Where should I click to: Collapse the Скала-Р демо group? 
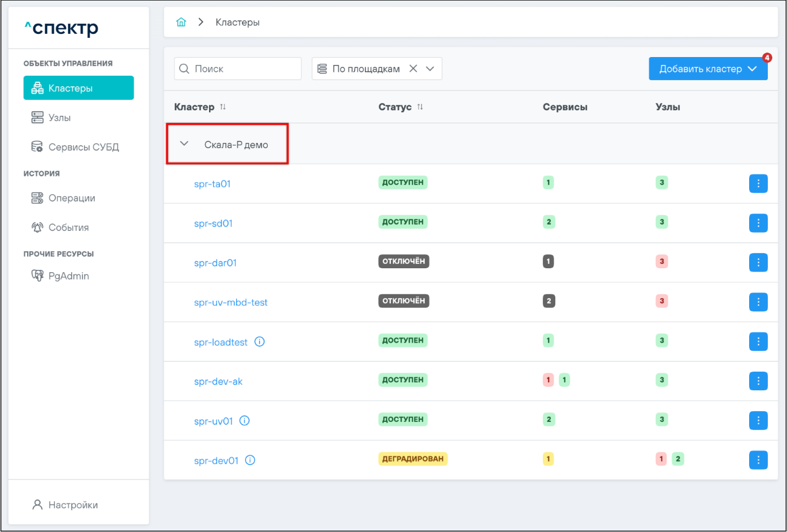pos(184,143)
